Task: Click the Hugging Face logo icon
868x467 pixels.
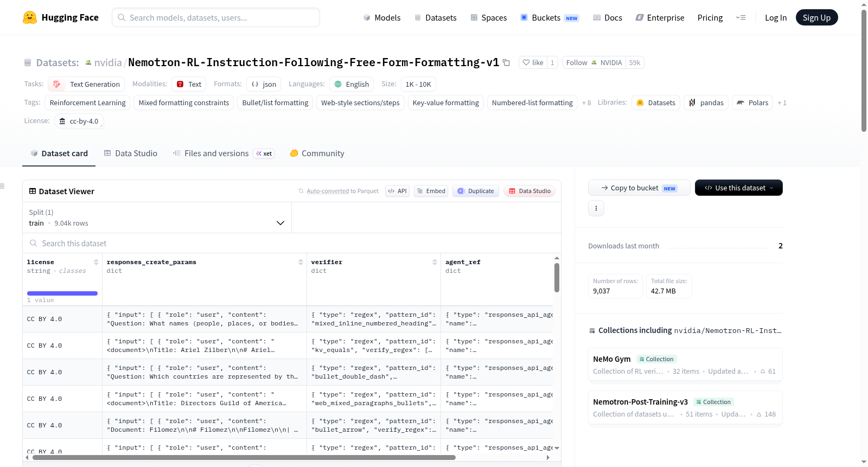Action: [x=30, y=17]
